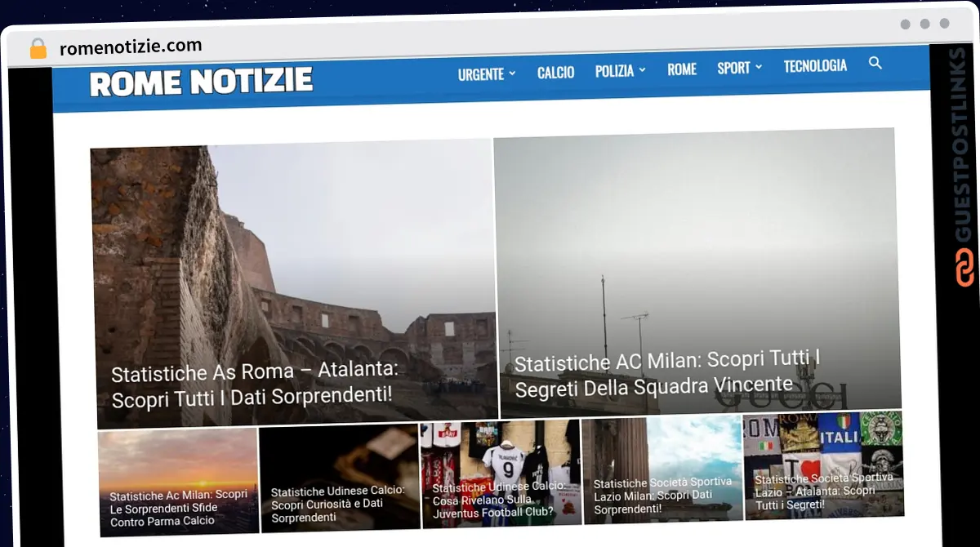Click the padlock icon in address bar
The height and width of the screenshot is (547, 980).
coord(38,49)
